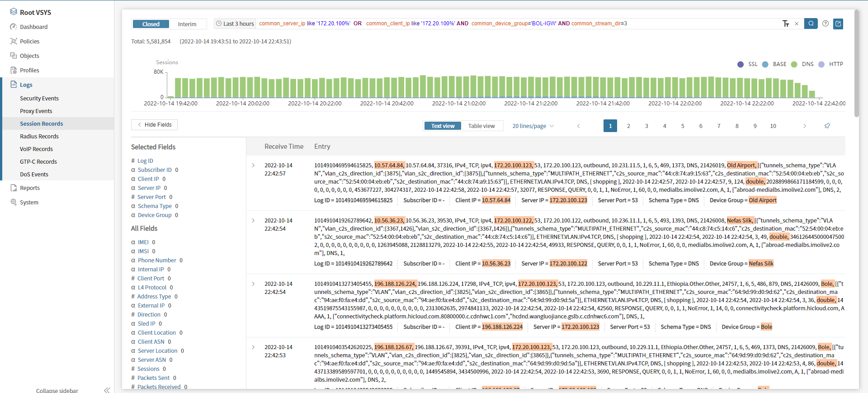This screenshot has width=868, height=393.
Task: Toggle the text mode Tt icon
Action: pyautogui.click(x=786, y=24)
